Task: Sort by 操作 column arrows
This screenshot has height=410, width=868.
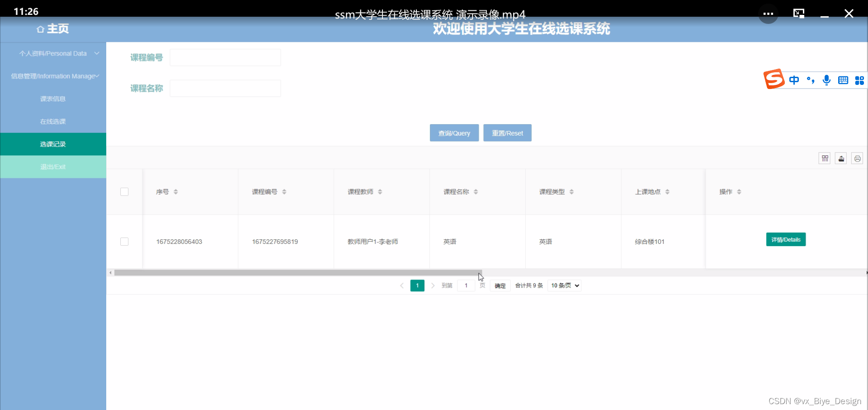Action: pos(739,192)
